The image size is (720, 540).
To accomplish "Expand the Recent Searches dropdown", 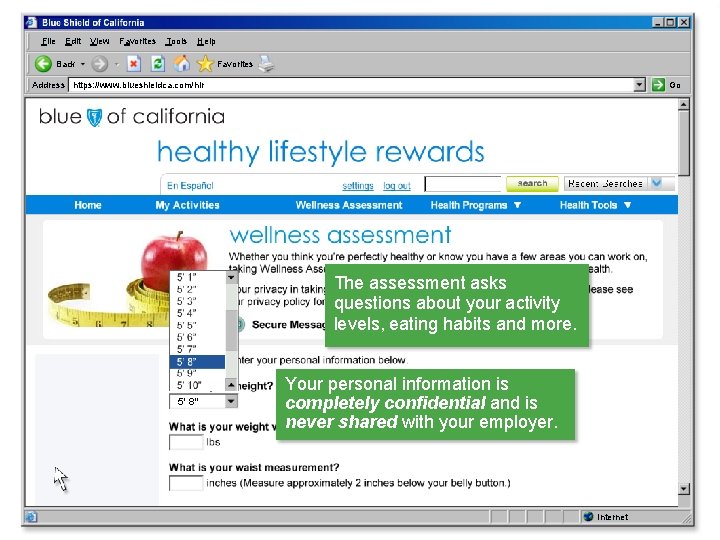I will pyautogui.click(x=657, y=183).
